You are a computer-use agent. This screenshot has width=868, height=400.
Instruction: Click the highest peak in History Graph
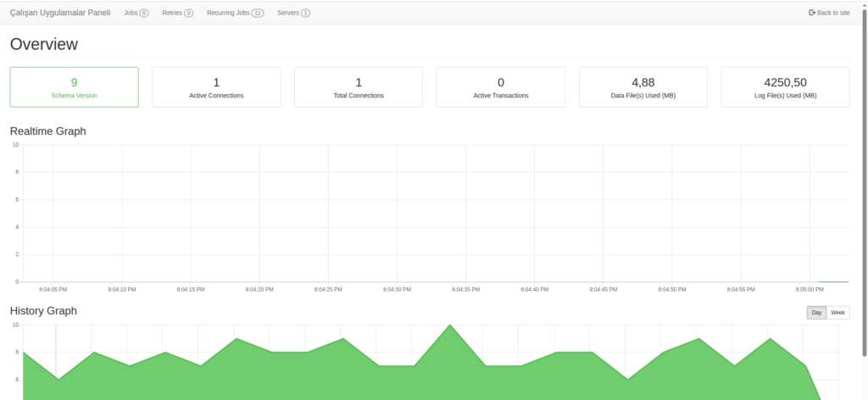450,325
